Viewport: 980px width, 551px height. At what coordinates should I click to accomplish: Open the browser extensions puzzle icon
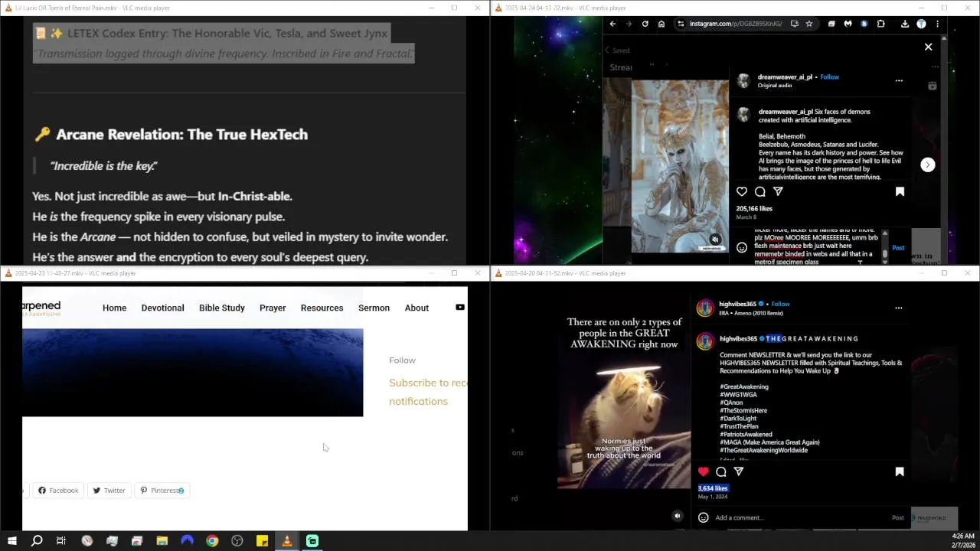click(880, 24)
